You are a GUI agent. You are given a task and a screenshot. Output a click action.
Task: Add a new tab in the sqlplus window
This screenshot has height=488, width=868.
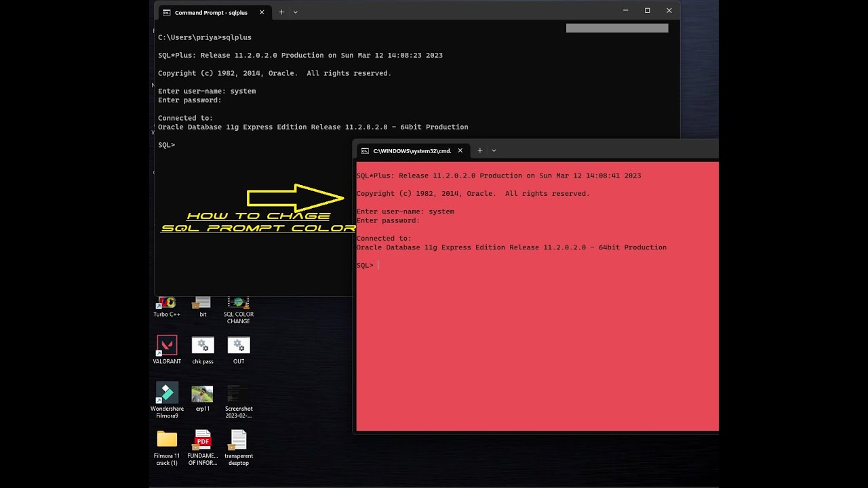(x=281, y=12)
